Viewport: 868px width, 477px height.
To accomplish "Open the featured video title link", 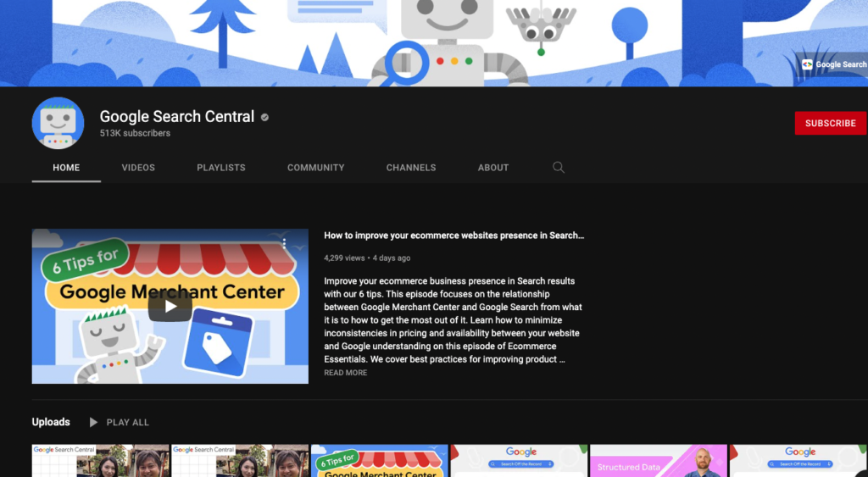I will click(x=454, y=236).
